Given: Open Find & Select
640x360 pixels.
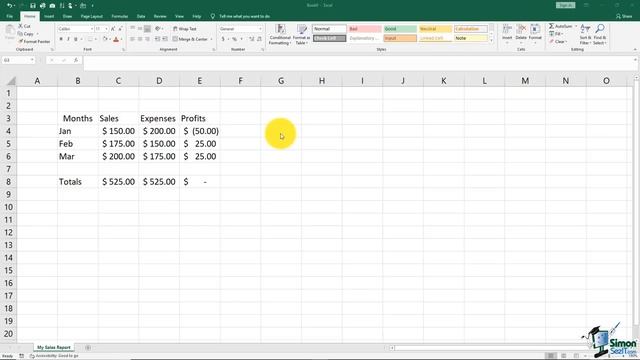Looking at the screenshot, I should (600, 35).
